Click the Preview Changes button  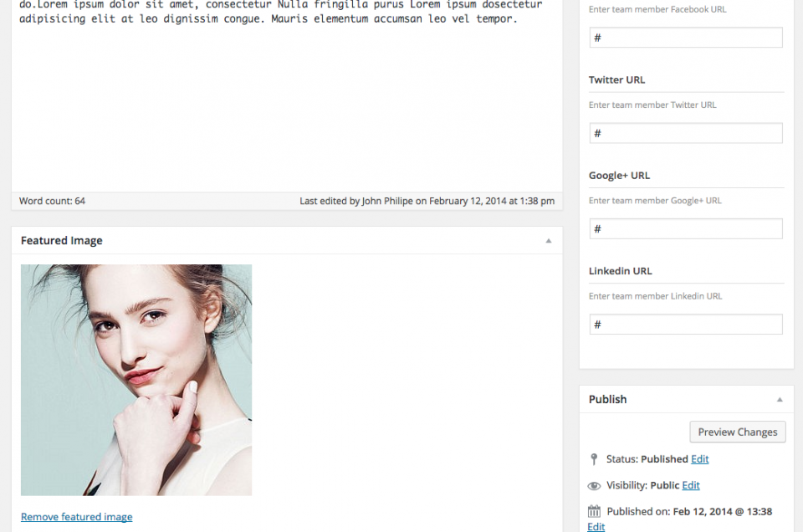738,432
